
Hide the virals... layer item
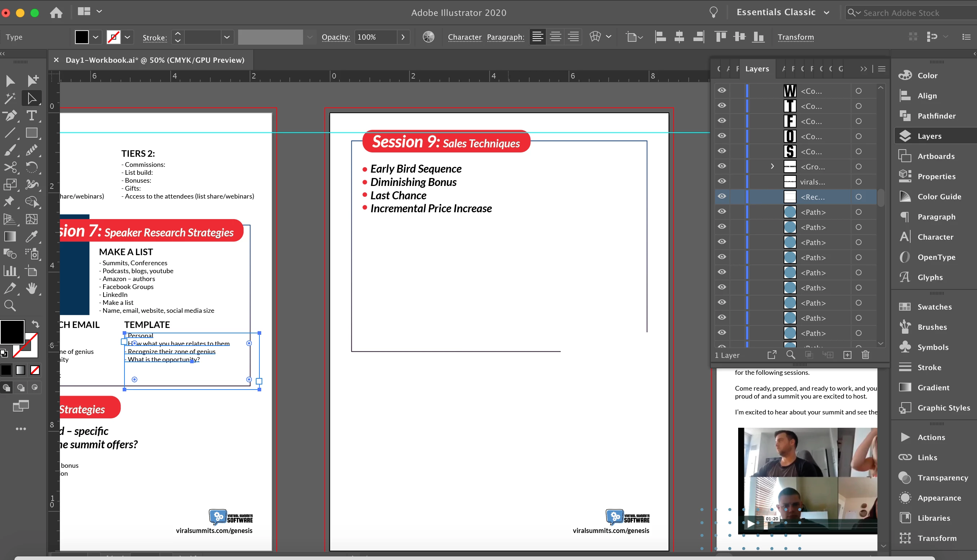pos(722,181)
